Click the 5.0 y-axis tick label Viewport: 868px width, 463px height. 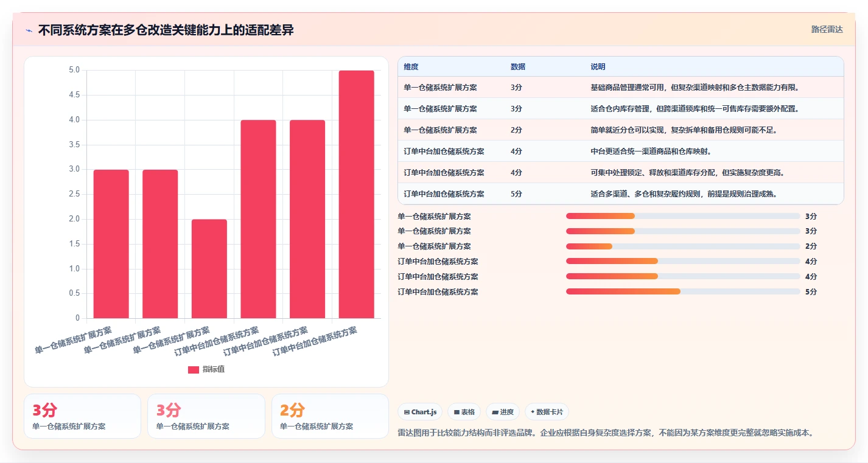74,70
